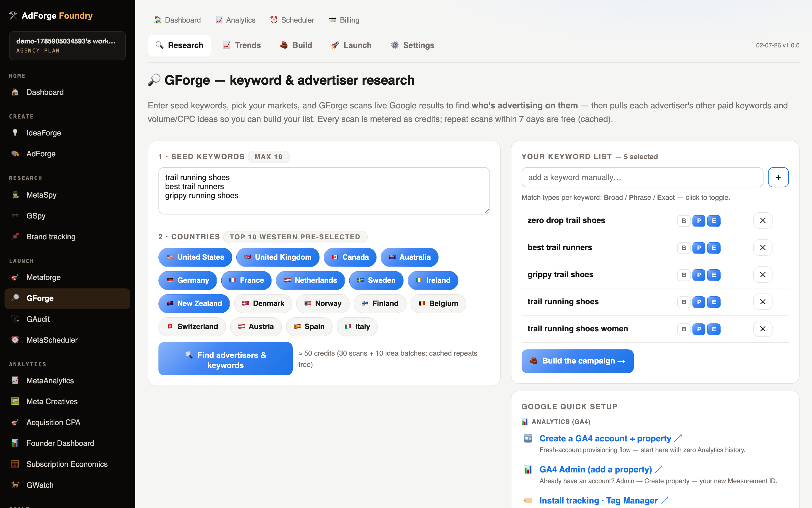
Task: Deselect the United States country chip
Action: [195, 257]
